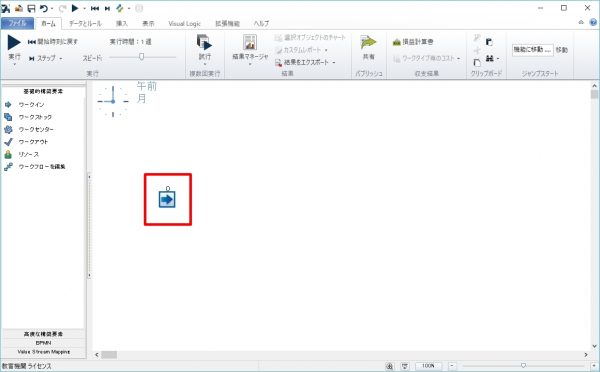Screen dimensions: 600x372
Task: Click the paste icon in クリップボード group
Action: click(489, 42)
